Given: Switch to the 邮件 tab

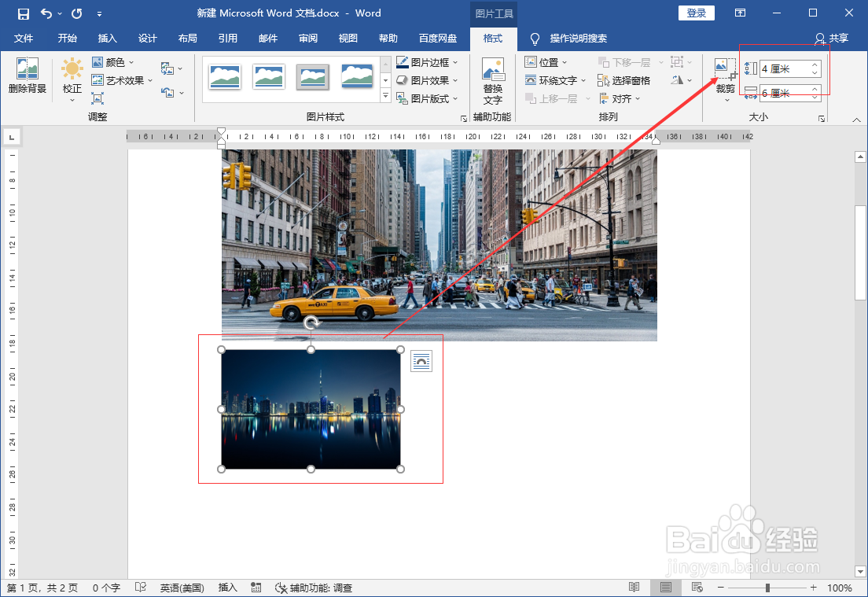Looking at the screenshot, I should (x=268, y=39).
